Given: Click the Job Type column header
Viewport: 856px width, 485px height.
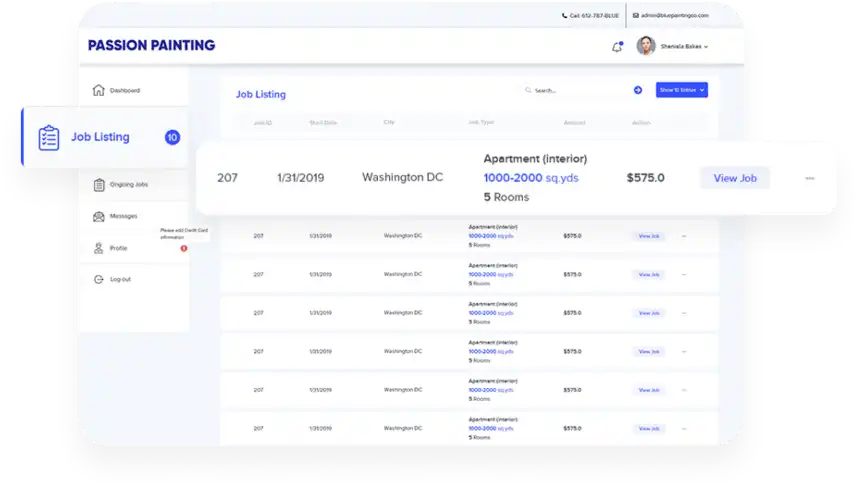Looking at the screenshot, I should point(481,122).
